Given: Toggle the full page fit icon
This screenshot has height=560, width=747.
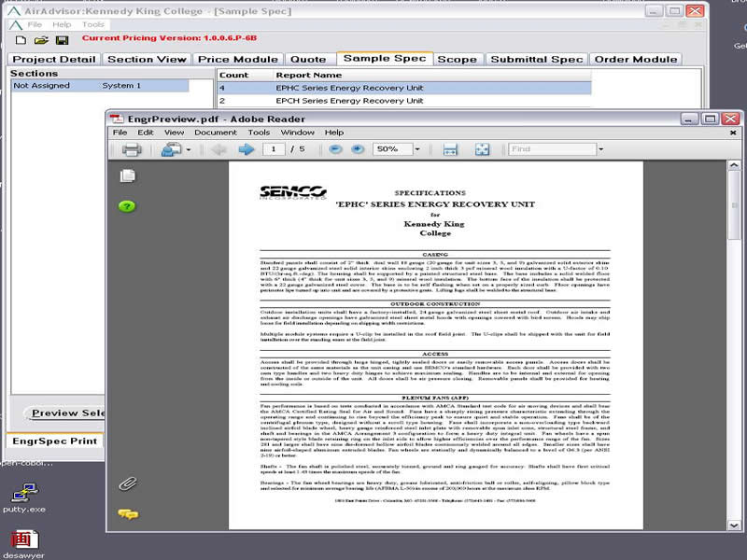Looking at the screenshot, I should 482,149.
